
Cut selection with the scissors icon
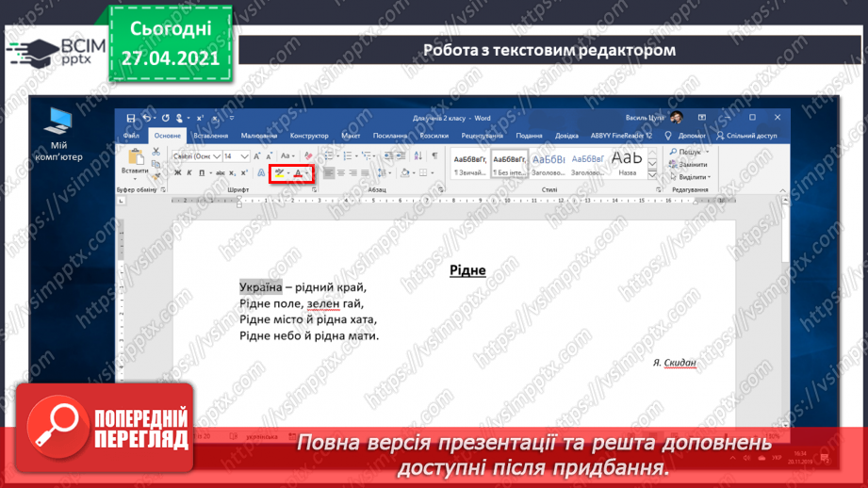(x=156, y=152)
